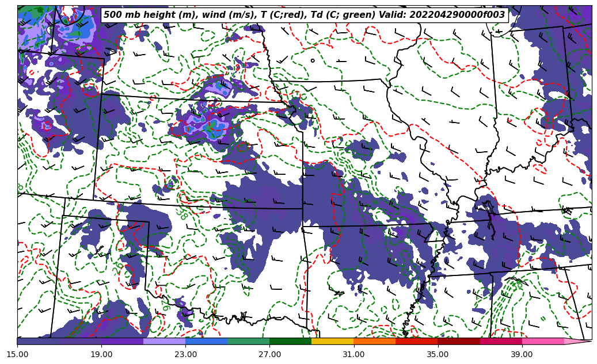
Task: Pick the sea green colorbar segment
Action: click(x=248, y=341)
